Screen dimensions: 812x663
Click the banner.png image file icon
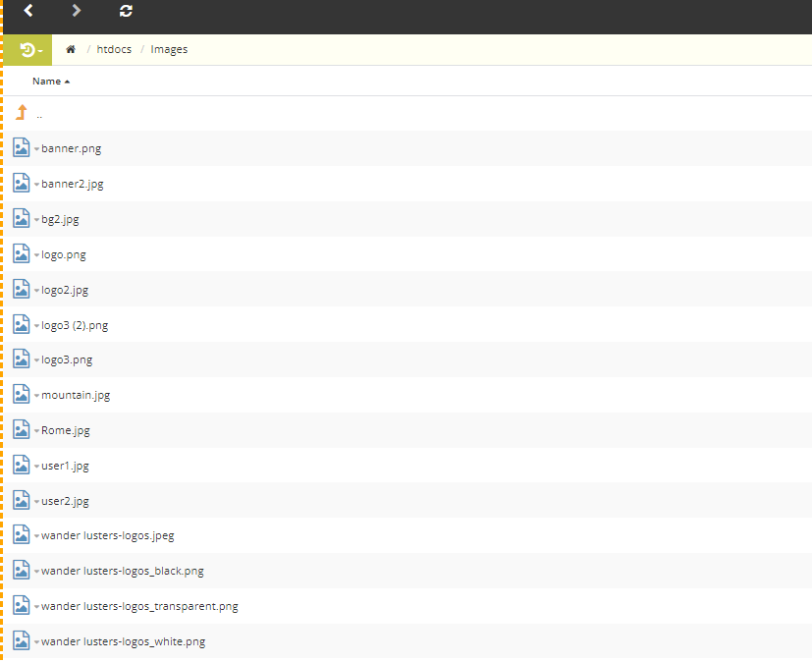tap(22, 148)
